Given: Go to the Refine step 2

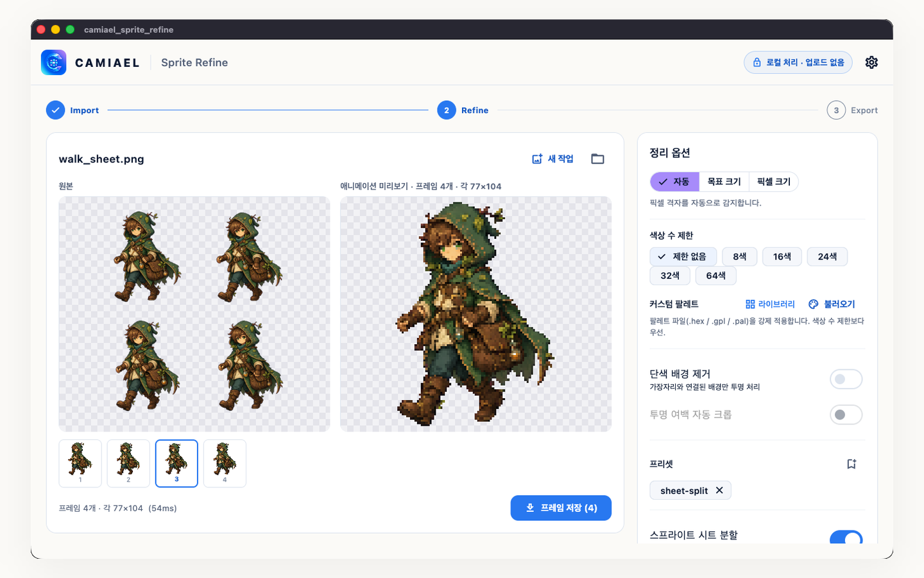Looking at the screenshot, I should coord(447,110).
